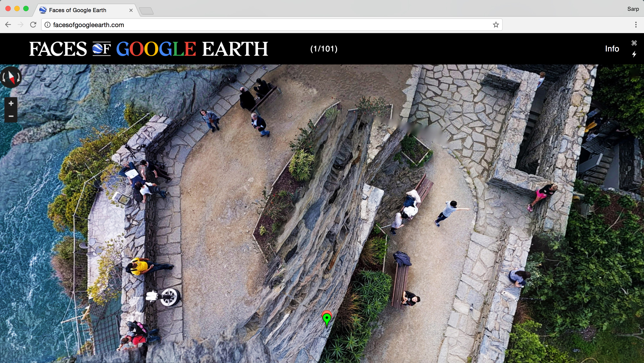Screen dimensions: 644x363
Task: Click the lightning bolt icon in header
Action: tap(634, 54)
